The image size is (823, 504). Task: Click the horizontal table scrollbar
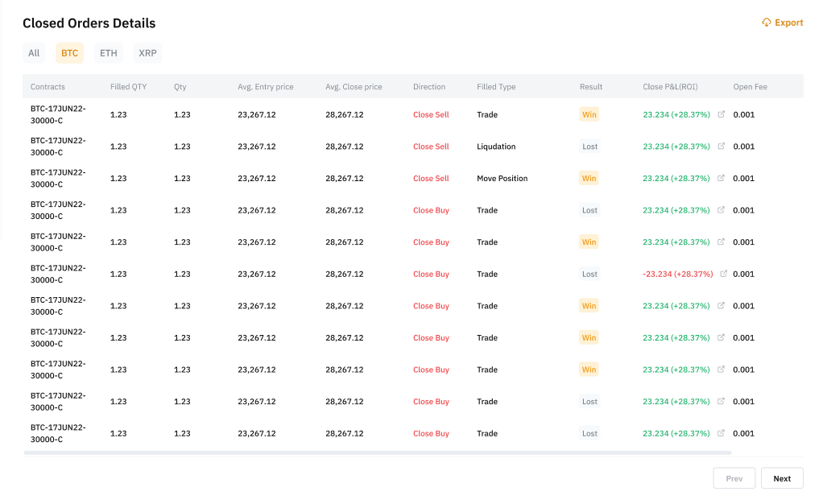(x=377, y=453)
